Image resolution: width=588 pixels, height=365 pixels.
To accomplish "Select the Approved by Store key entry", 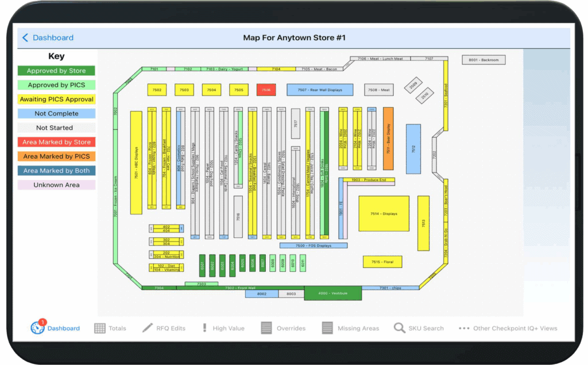I will point(56,71).
